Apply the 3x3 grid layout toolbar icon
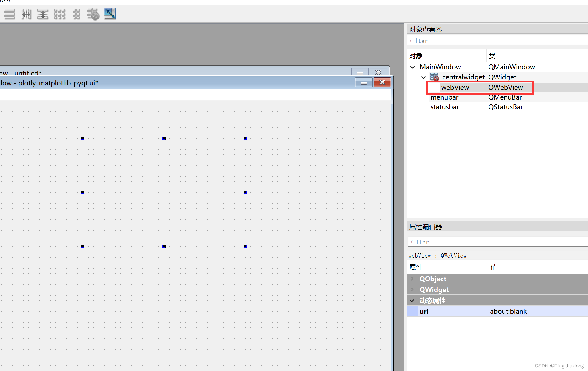Image resolution: width=588 pixels, height=371 pixels. (60, 14)
